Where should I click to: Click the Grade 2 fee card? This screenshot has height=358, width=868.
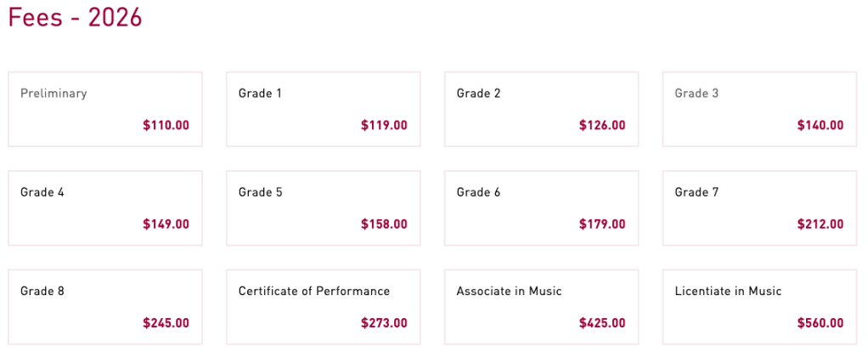(x=541, y=109)
